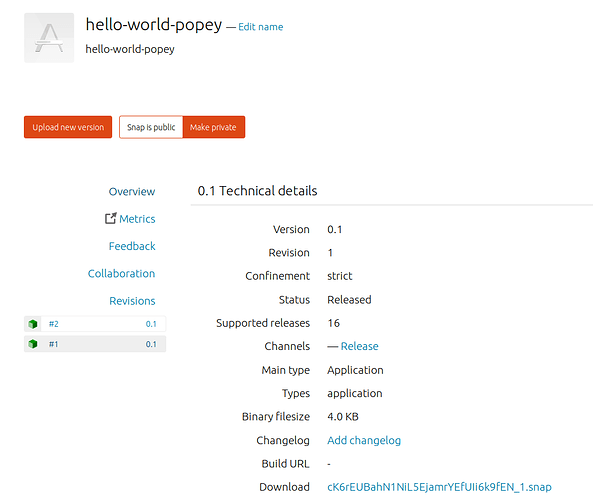Download the cK6rEUBahN1NiL5EjamrYEfUIi6k9fEN_1.snap file

[439, 487]
